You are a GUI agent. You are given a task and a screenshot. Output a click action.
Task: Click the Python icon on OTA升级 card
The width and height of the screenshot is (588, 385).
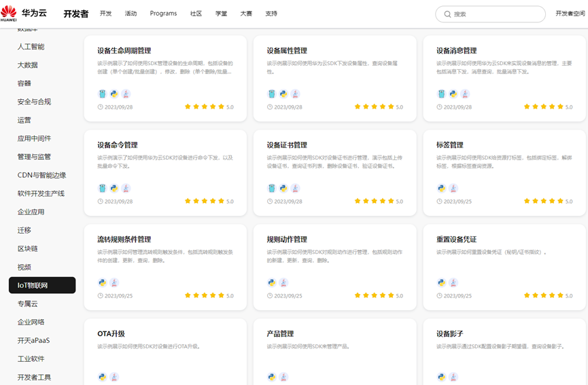tap(103, 377)
